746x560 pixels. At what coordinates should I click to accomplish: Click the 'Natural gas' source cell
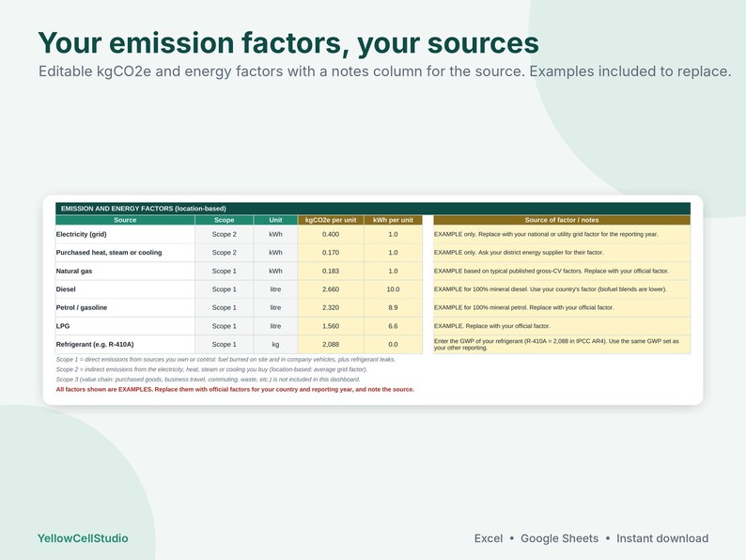(125, 272)
